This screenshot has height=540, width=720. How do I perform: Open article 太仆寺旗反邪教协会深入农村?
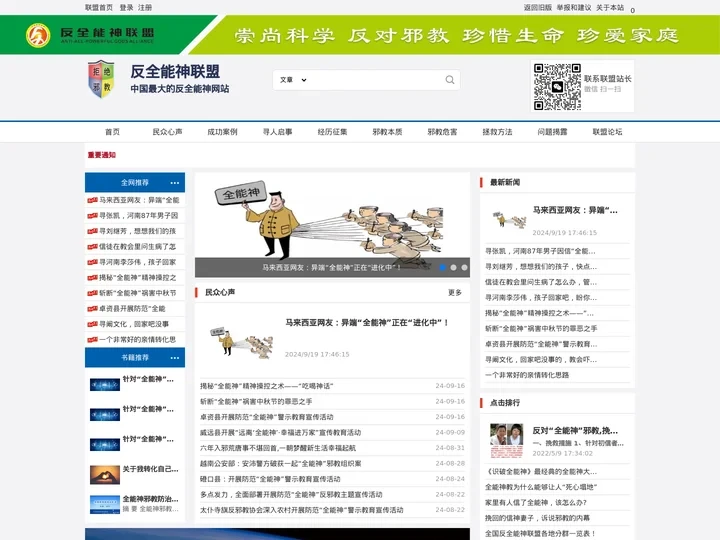coord(302,510)
